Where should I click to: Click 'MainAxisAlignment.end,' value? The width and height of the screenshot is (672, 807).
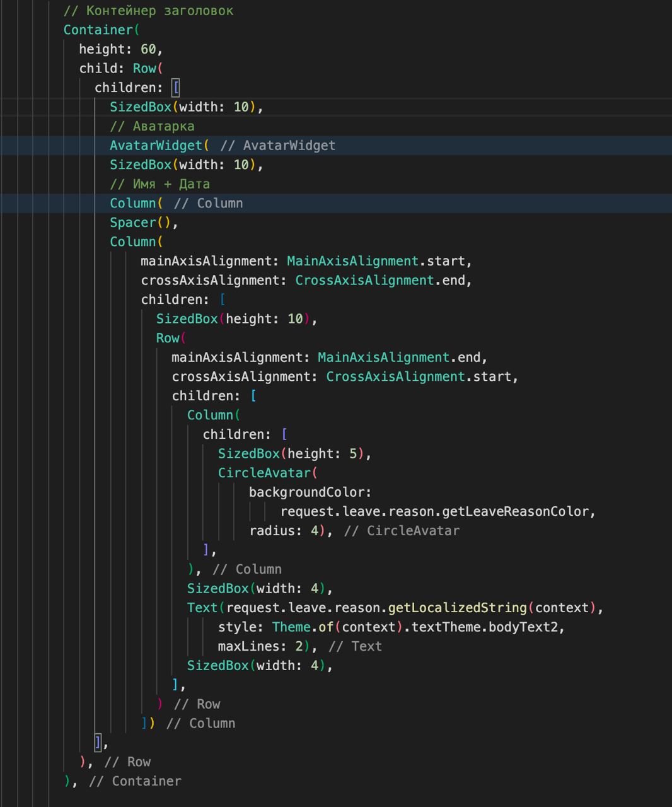pyautogui.click(x=403, y=357)
